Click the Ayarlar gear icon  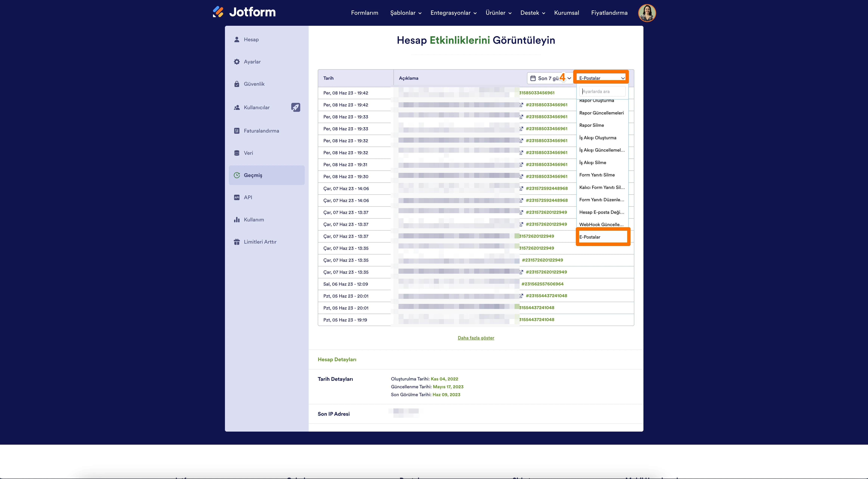coord(237,62)
